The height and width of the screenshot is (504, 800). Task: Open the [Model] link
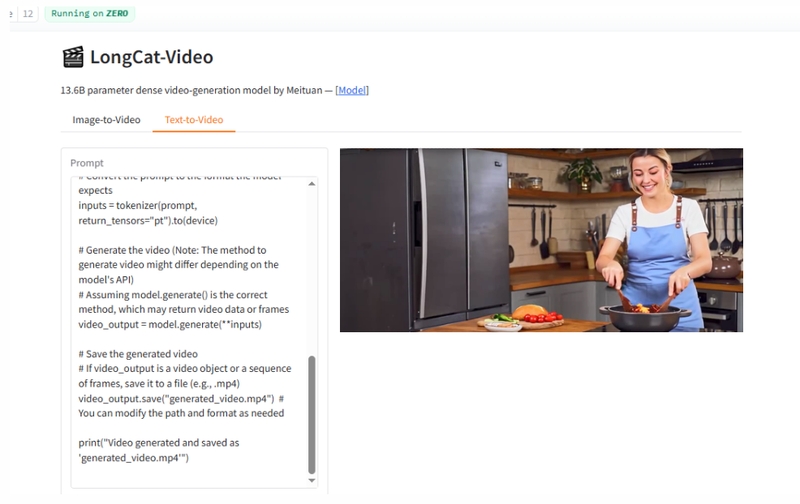coord(352,90)
